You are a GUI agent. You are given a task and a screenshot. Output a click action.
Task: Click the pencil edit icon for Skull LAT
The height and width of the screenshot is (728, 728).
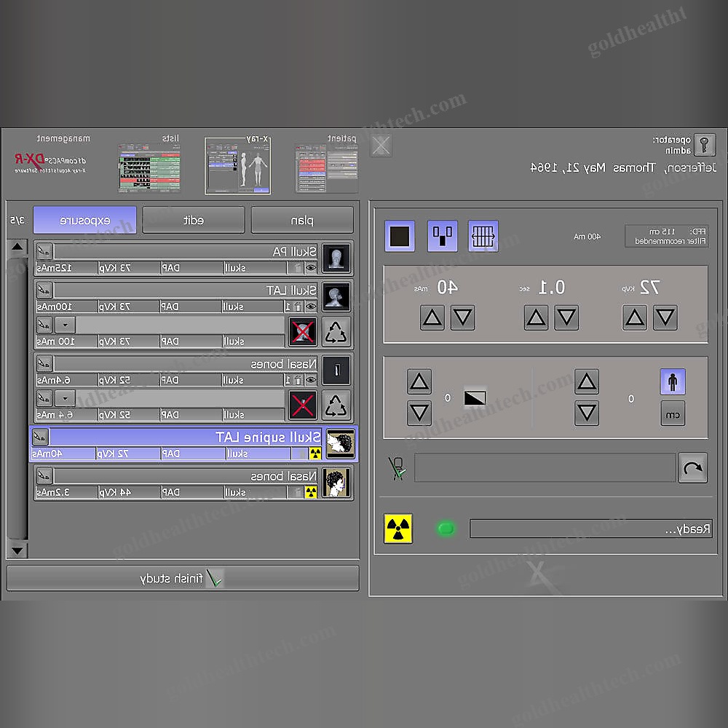click(x=44, y=290)
